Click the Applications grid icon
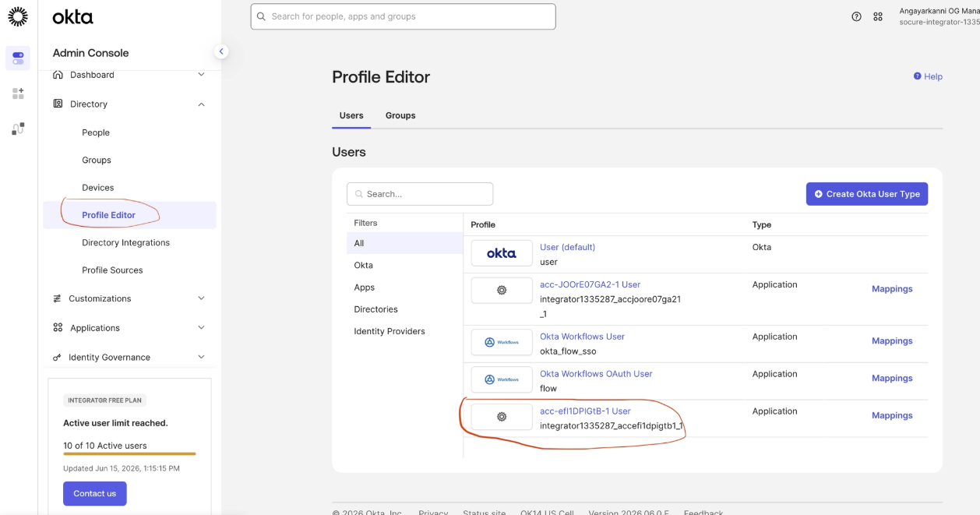This screenshot has height=515, width=980. (x=58, y=327)
